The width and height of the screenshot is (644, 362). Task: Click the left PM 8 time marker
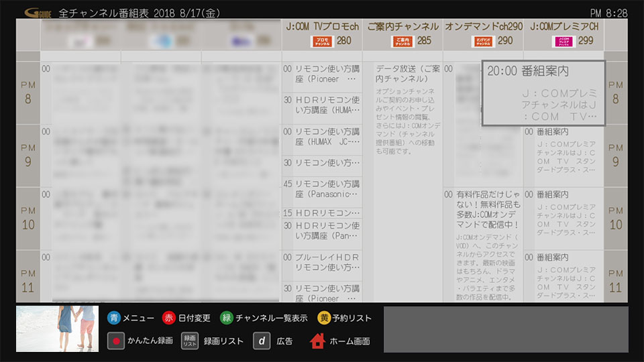(28, 93)
